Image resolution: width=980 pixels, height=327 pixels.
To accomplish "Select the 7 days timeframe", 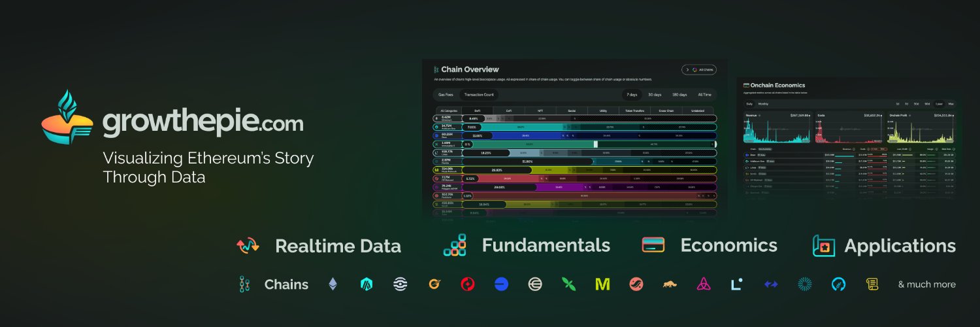I will 632,95.
